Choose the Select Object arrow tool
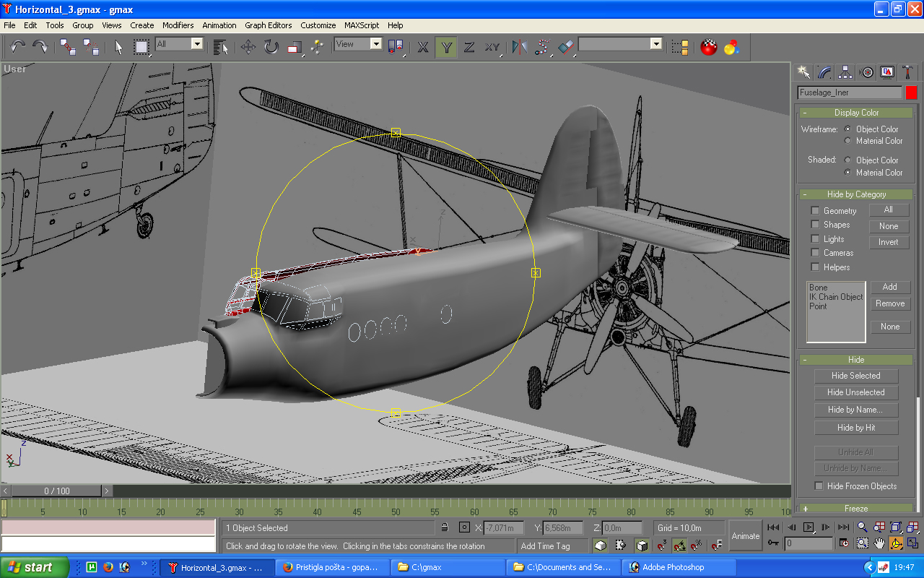 119,47
